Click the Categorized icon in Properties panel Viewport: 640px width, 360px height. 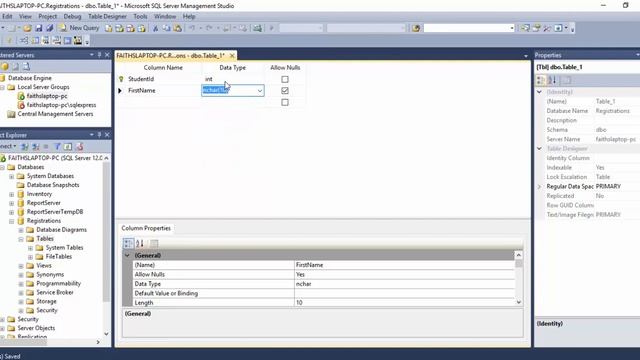click(540, 80)
